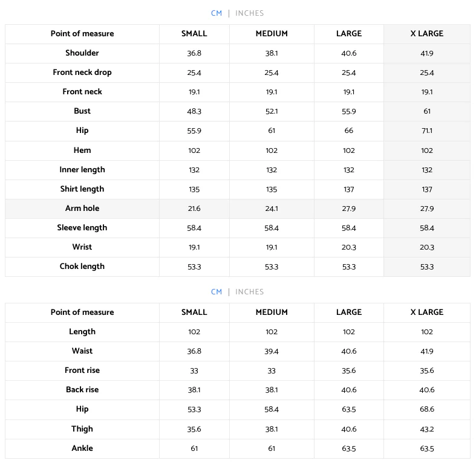This screenshot has height=466, width=476.
Task: Click Back rise row label
Action: click(82, 390)
